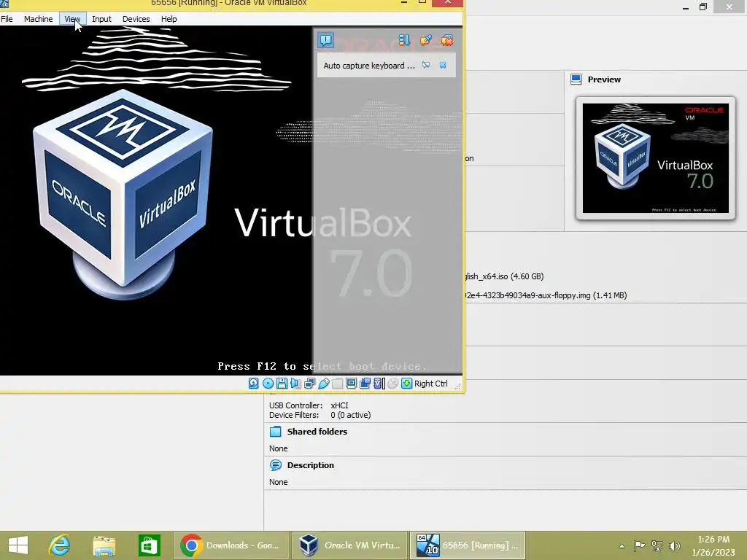Click the shared folders status icon
The image size is (747, 560).
337,384
